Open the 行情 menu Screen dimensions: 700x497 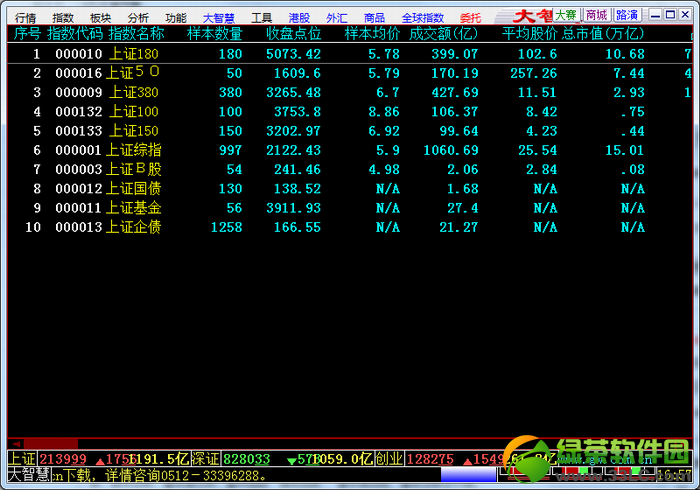click(25, 18)
